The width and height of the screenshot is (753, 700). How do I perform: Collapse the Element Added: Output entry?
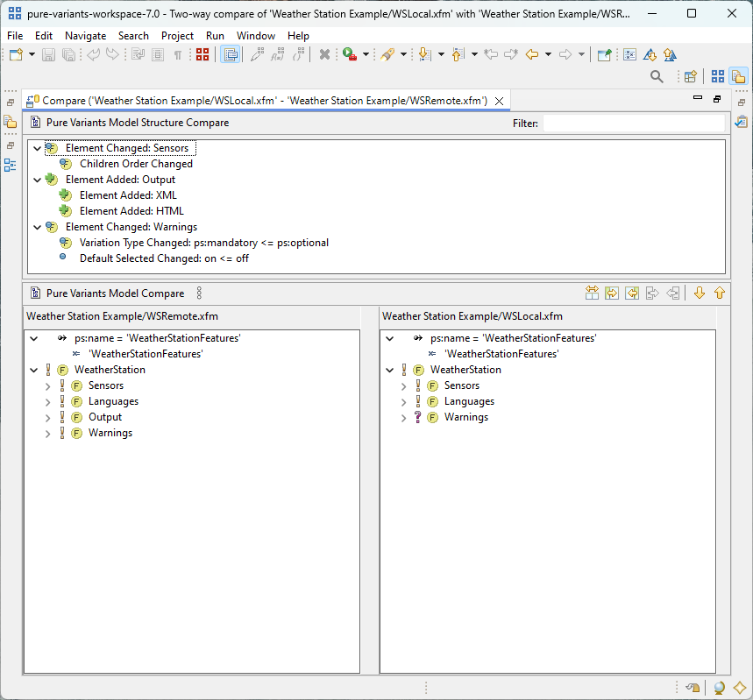[39, 180]
